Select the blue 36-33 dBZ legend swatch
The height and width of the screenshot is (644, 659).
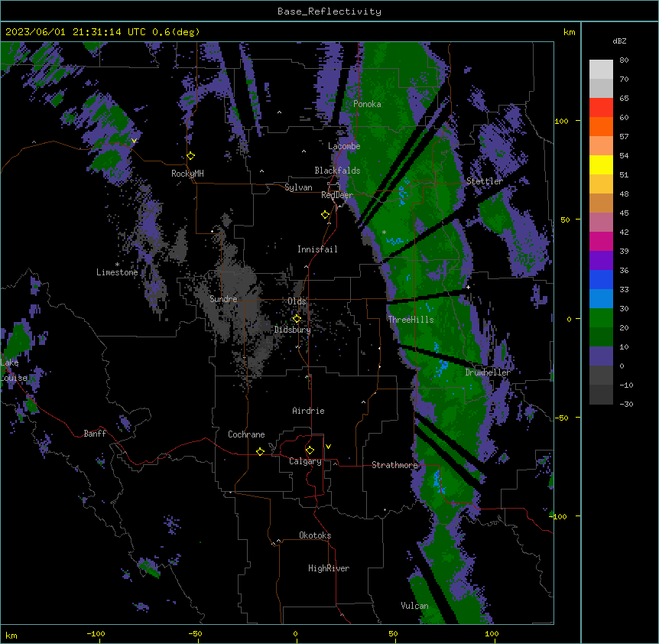point(601,279)
